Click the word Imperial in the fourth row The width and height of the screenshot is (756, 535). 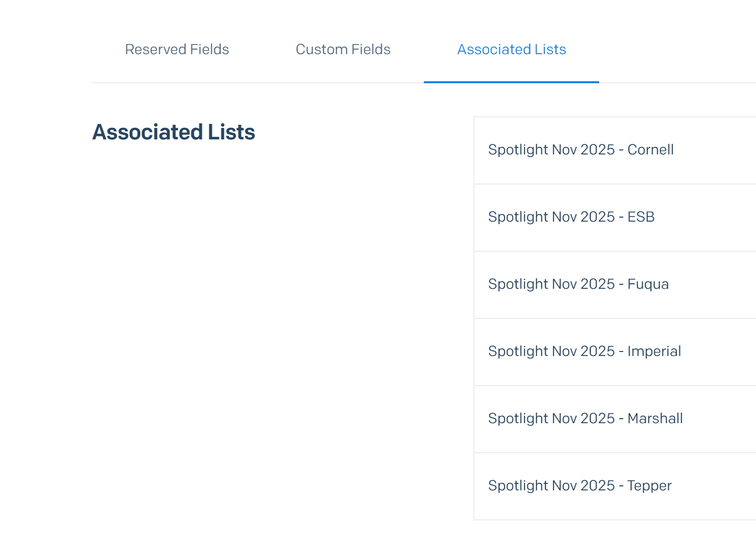[654, 351]
